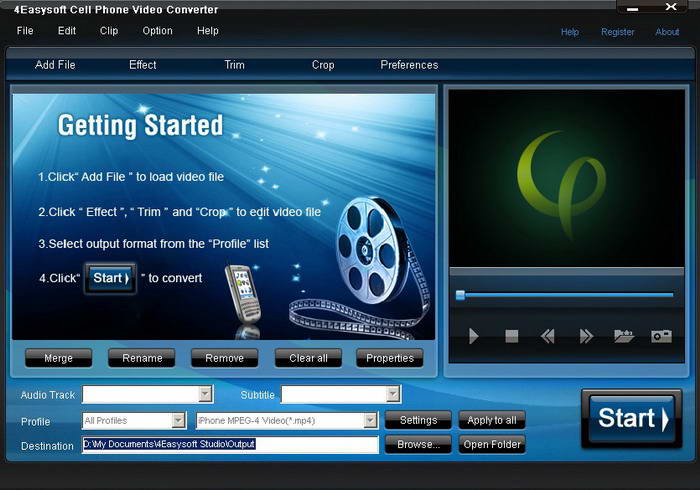Click the large Start convert button
Viewport: 700px width, 490px height.
[x=632, y=418]
